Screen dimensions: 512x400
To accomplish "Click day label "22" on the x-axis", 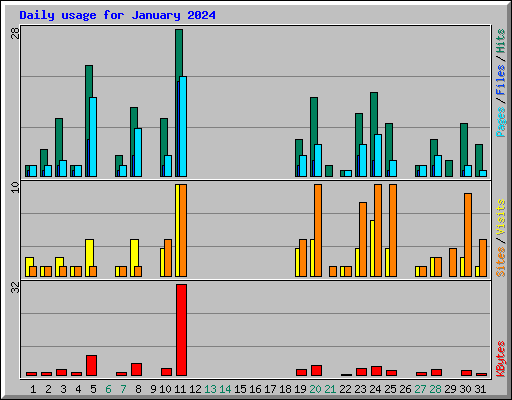I will point(345,389).
